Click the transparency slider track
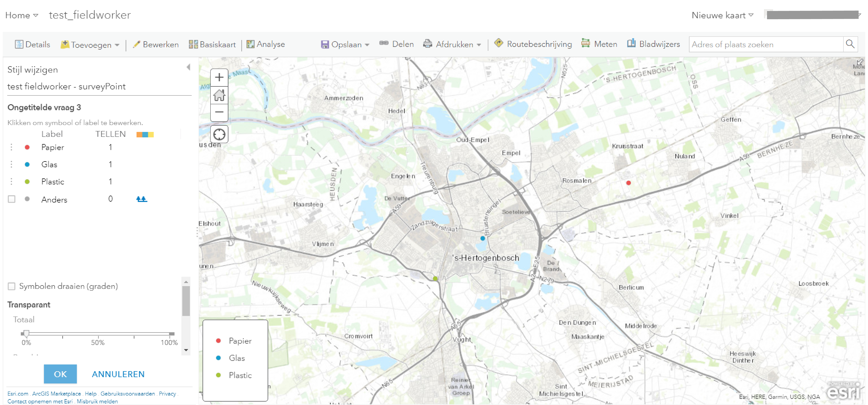 [98, 334]
